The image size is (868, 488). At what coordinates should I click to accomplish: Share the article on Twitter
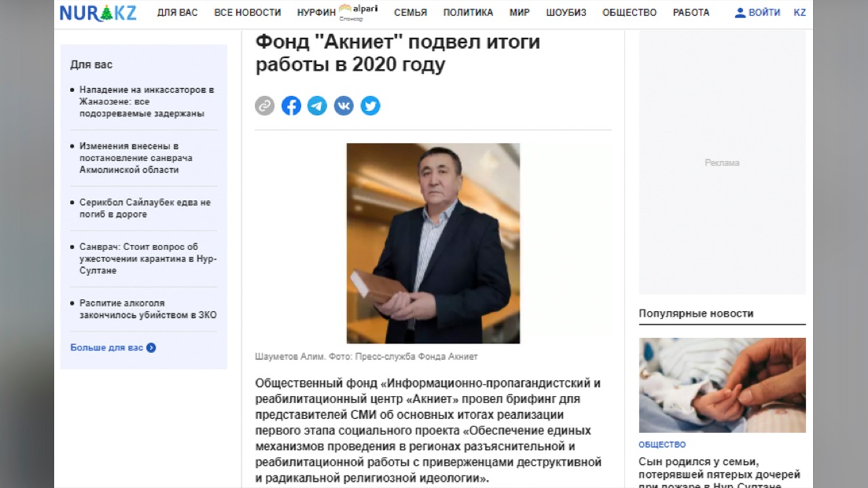[x=370, y=106]
